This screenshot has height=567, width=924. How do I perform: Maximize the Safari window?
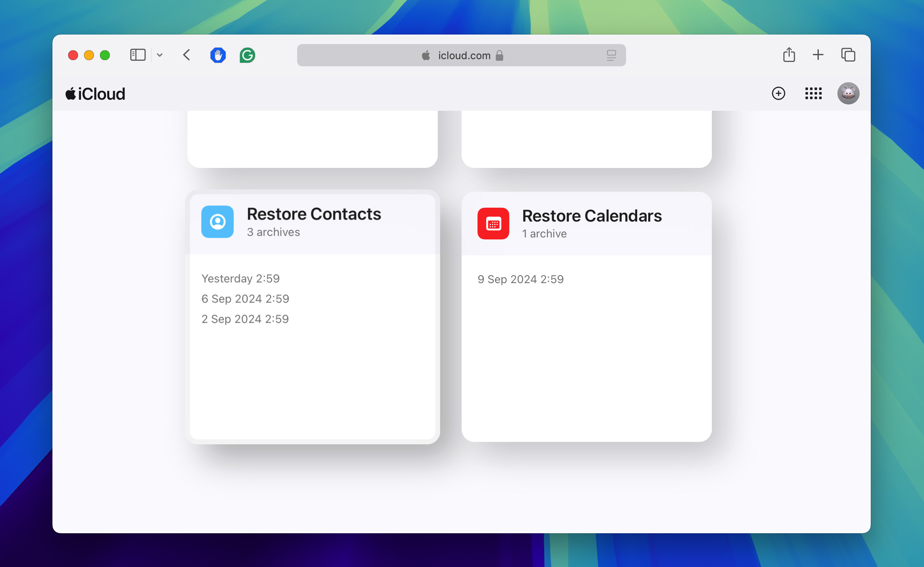click(x=105, y=55)
